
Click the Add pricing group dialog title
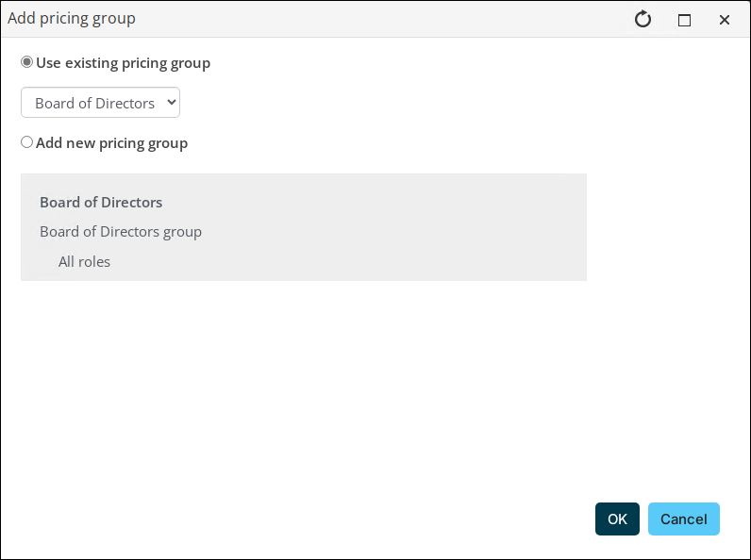pyautogui.click(x=72, y=19)
